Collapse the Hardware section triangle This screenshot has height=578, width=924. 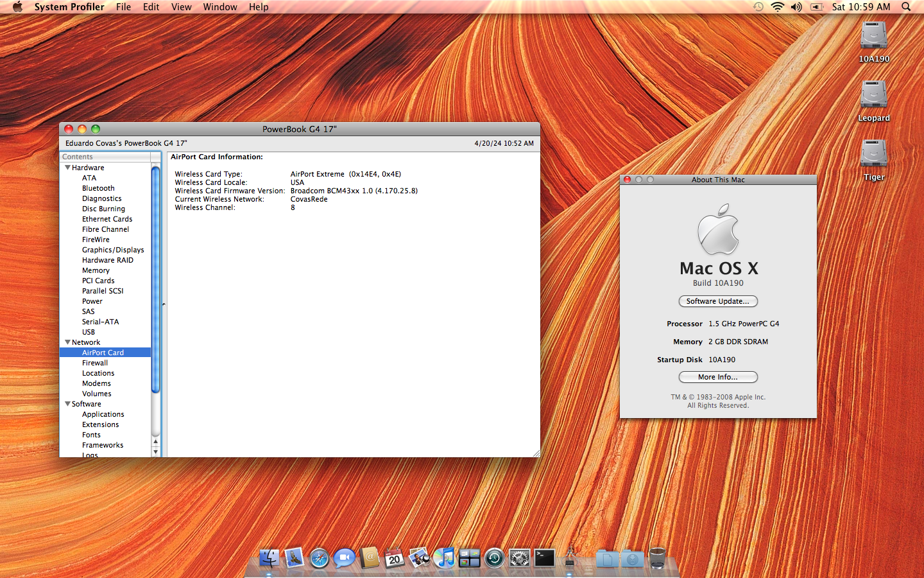[x=67, y=168]
